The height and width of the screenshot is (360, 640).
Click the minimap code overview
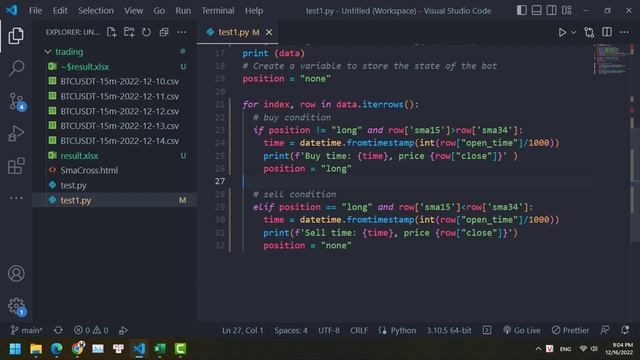[x=612, y=59]
